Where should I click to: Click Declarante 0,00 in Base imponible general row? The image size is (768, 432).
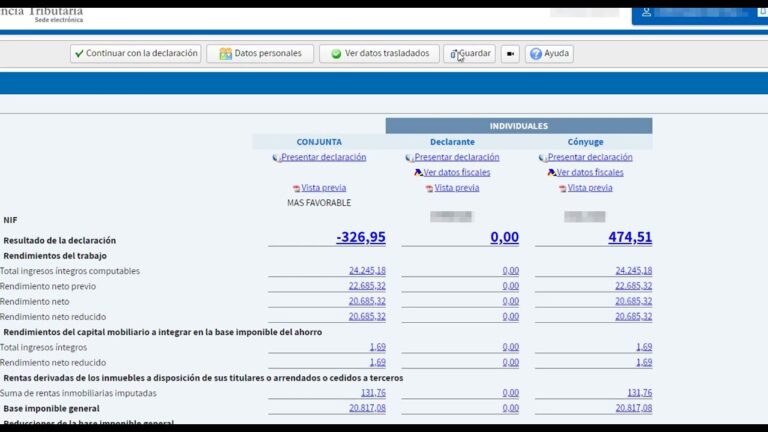coord(510,408)
